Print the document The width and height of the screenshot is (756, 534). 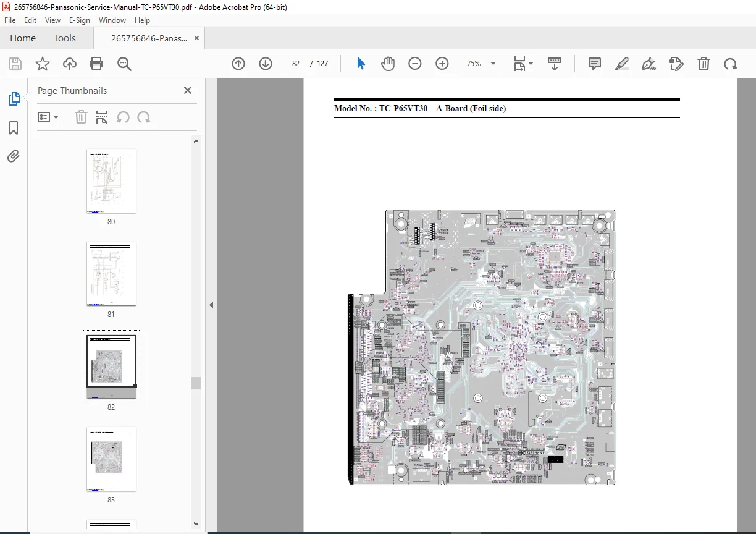tap(96, 64)
